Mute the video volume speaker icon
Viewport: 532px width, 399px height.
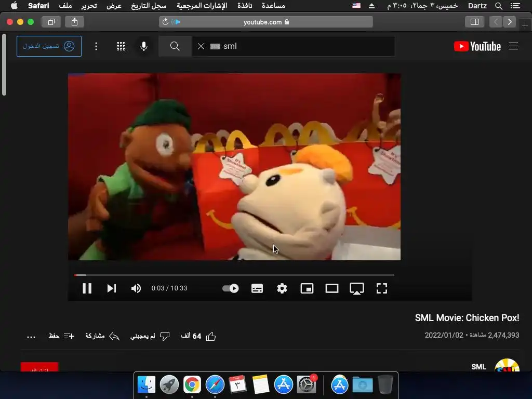point(136,288)
